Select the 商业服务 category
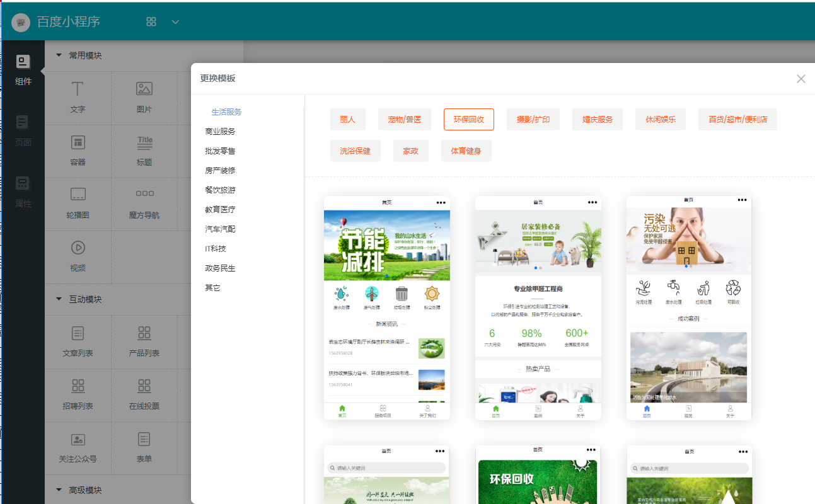This screenshot has height=504, width=815. tap(220, 132)
